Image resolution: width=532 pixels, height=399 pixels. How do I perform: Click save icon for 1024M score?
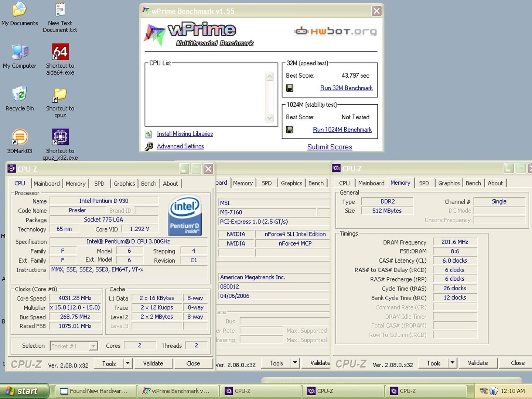(x=290, y=129)
